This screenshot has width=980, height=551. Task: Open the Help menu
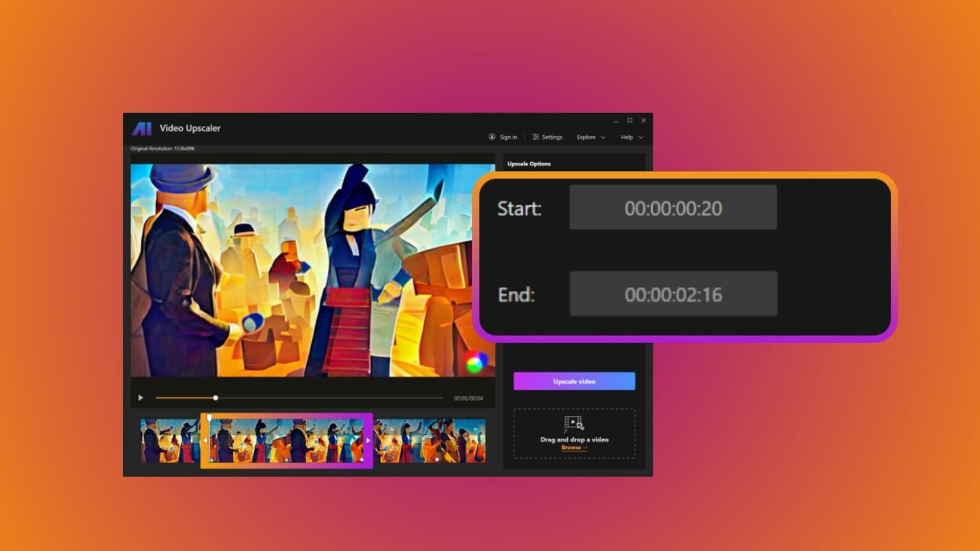pos(627,137)
